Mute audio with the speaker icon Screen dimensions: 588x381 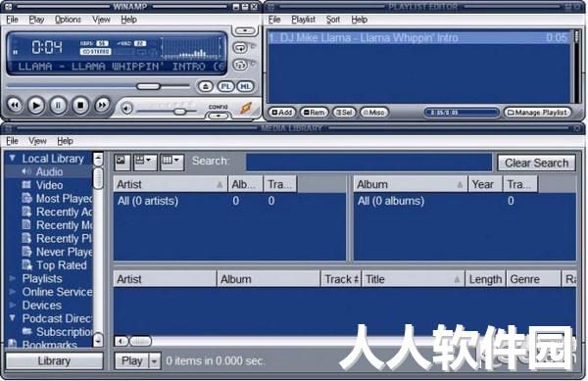click(127, 109)
